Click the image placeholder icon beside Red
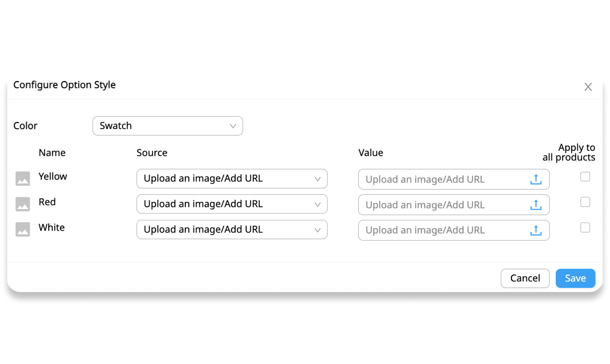 (23, 204)
